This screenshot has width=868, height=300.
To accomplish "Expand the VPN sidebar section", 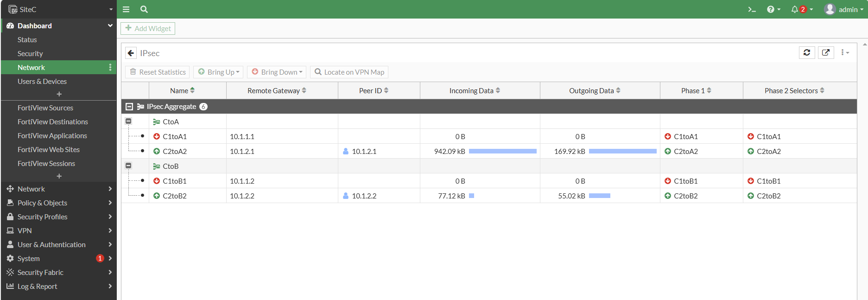I will (x=58, y=230).
